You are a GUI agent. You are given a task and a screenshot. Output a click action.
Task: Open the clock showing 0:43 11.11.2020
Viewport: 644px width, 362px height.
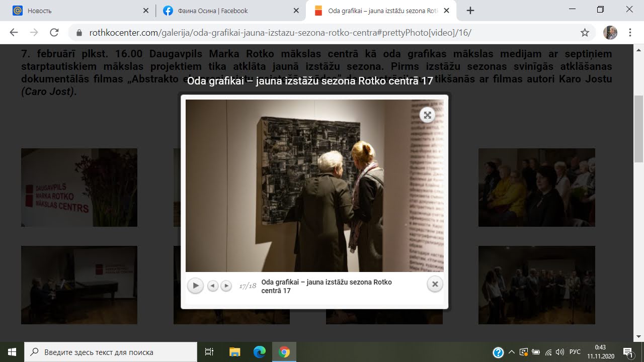pyautogui.click(x=601, y=352)
